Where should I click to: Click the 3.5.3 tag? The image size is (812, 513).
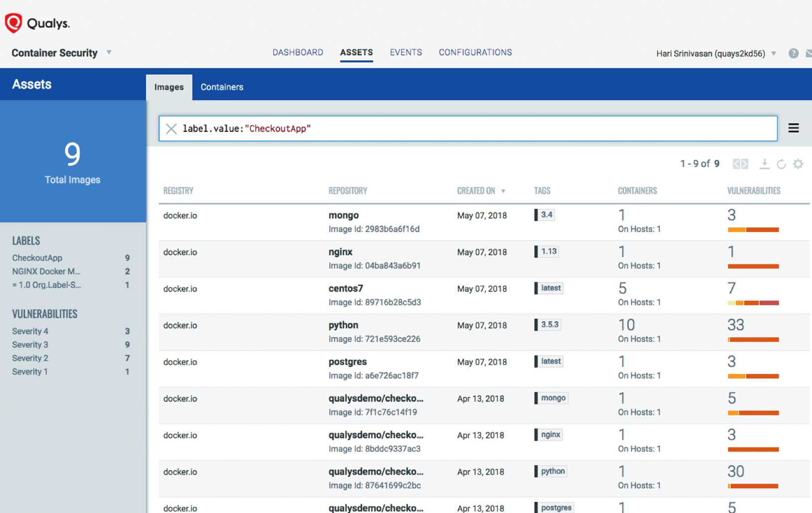(x=548, y=325)
